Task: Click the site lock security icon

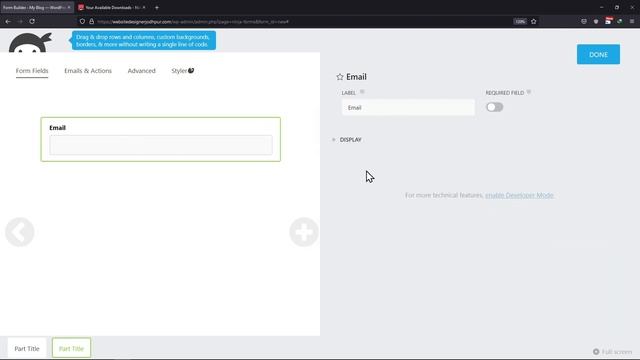Action: 91,21
